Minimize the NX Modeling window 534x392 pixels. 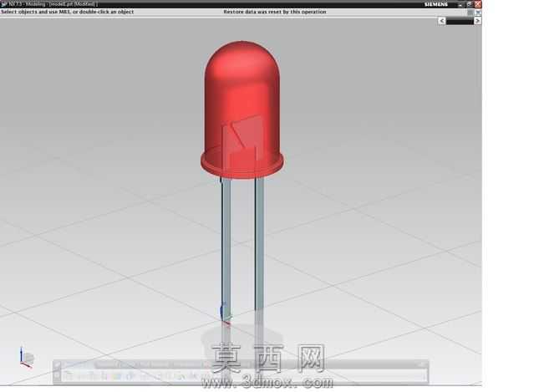tap(460, 4)
